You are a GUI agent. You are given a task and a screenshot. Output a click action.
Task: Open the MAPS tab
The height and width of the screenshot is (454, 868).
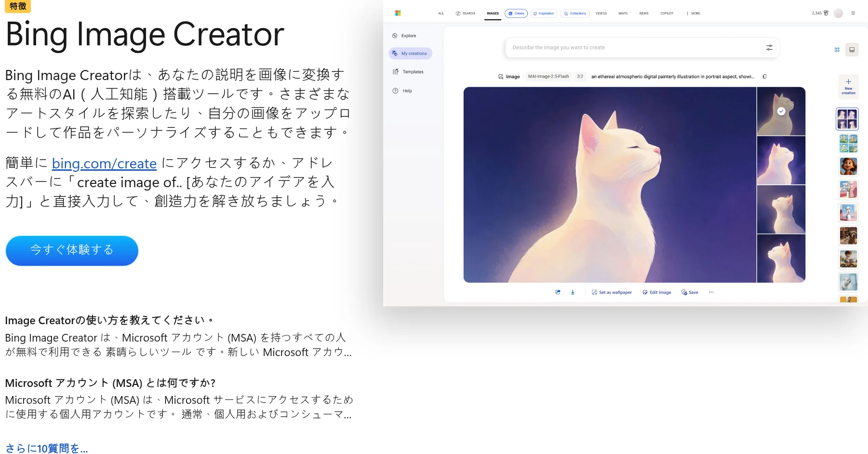pos(623,14)
